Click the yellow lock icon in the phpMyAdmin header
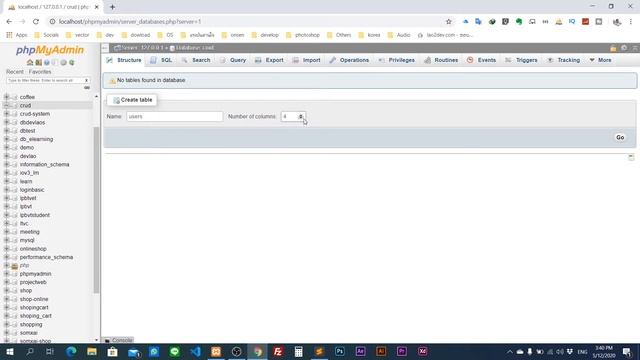The width and height of the screenshot is (640, 360). tap(613, 48)
